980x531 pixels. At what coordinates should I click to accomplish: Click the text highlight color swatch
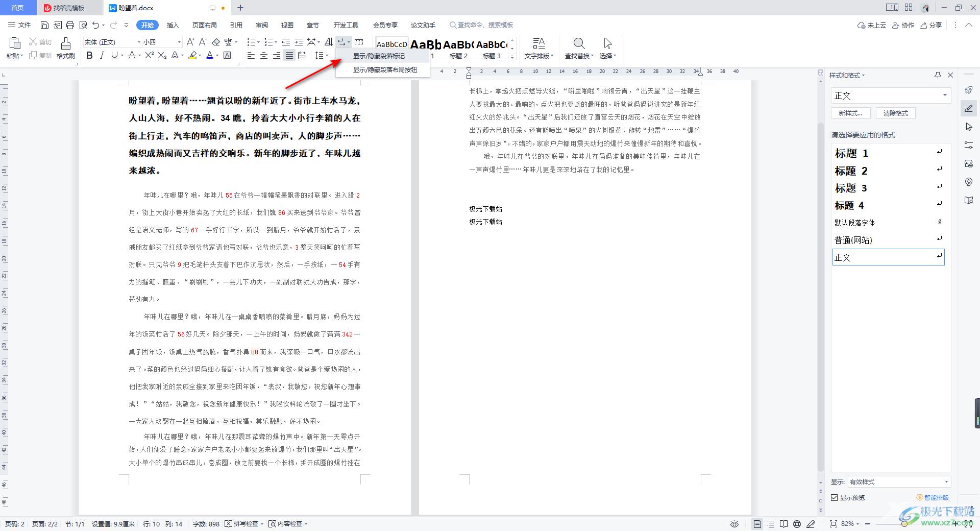coord(192,55)
